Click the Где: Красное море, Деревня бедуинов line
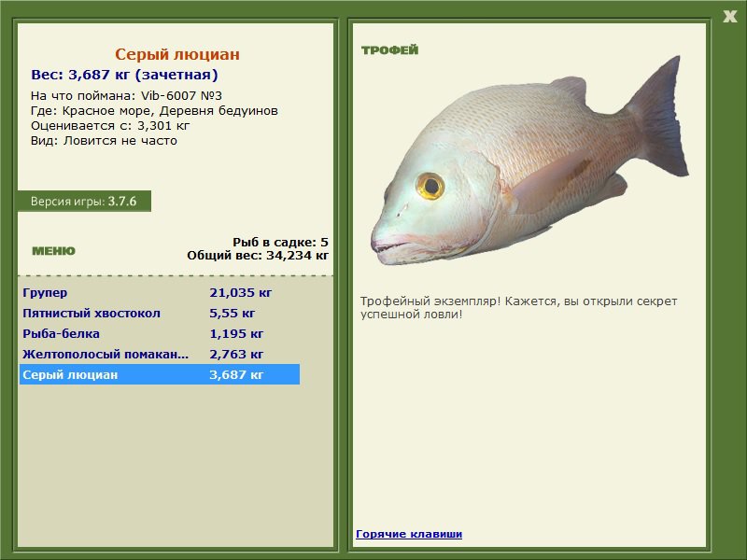747x560 pixels. 154,111
